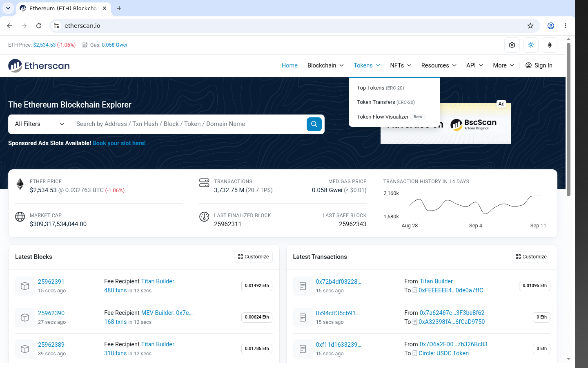Image resolution: width=588 pixels, height=368 pixels.
Task: Open transaction 0xf11d1633239
Action: [339, 345]
